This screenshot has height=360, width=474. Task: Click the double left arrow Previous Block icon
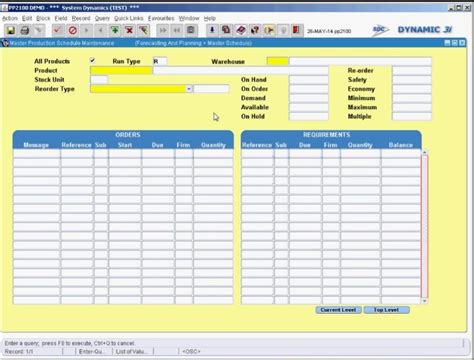(x=177, y=31)
